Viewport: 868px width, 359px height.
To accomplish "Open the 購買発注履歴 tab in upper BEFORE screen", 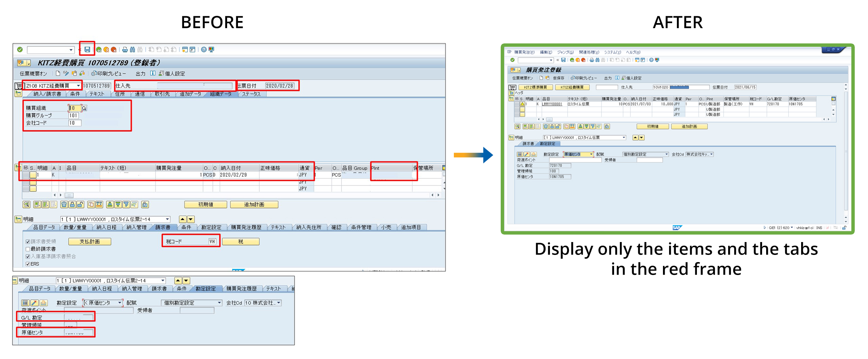I will [246, 227].
